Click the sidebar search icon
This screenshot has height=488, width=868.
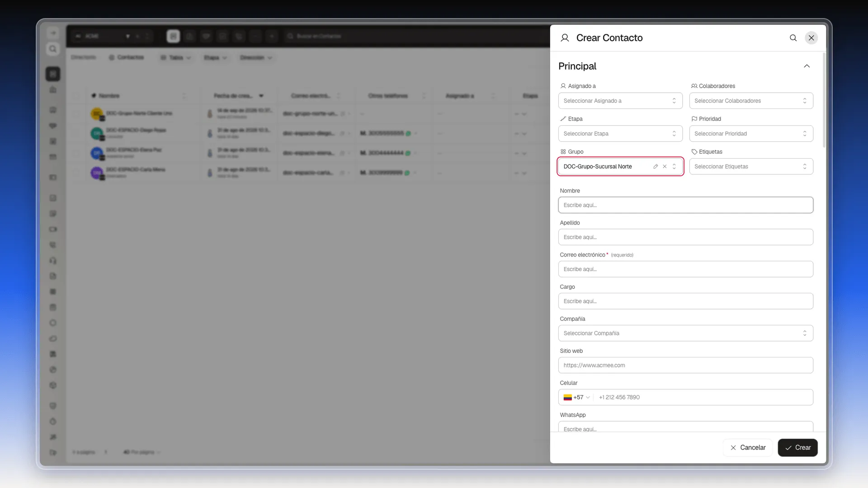click(53, 49)
